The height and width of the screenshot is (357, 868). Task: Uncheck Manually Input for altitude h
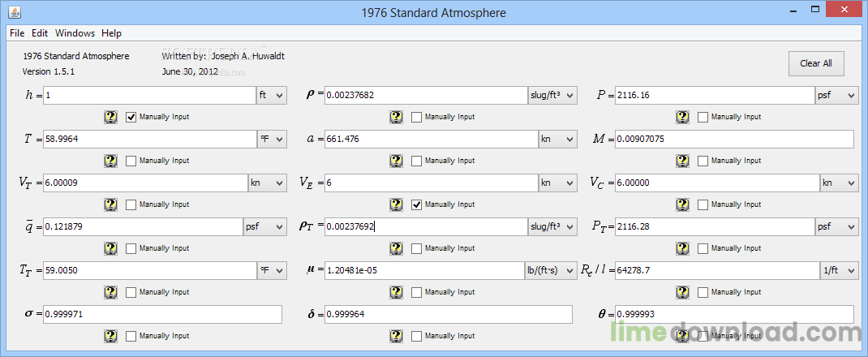(x=131, y=117)
